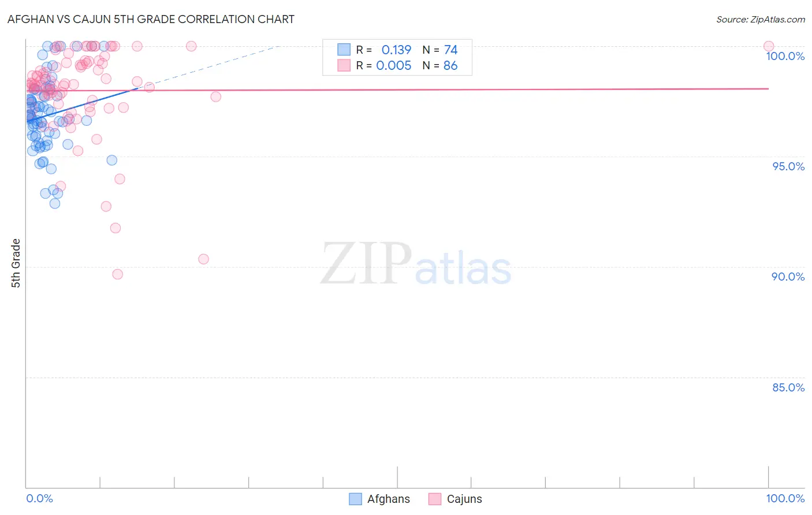Click the ZIPatlas watermark logo
This screenshot has width=812, height=515.
[416, 265]
